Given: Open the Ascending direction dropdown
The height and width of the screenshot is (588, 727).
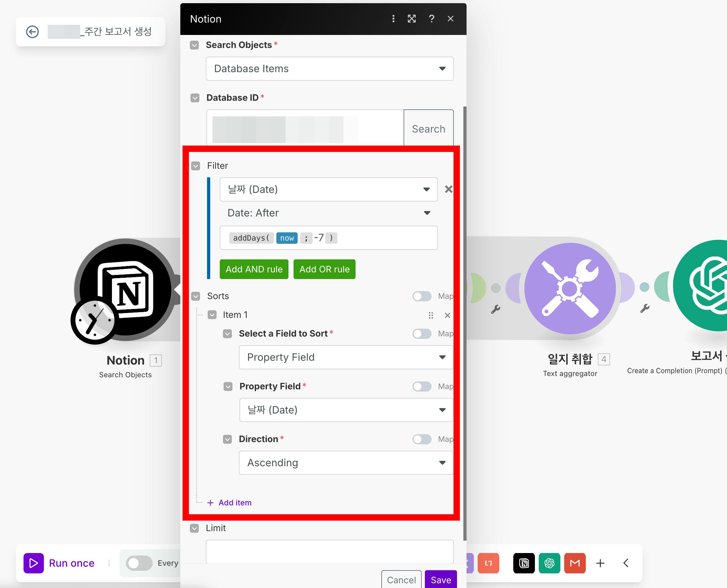Looking at the screenshot, I should pyautogui.click(x=346, y=463).
